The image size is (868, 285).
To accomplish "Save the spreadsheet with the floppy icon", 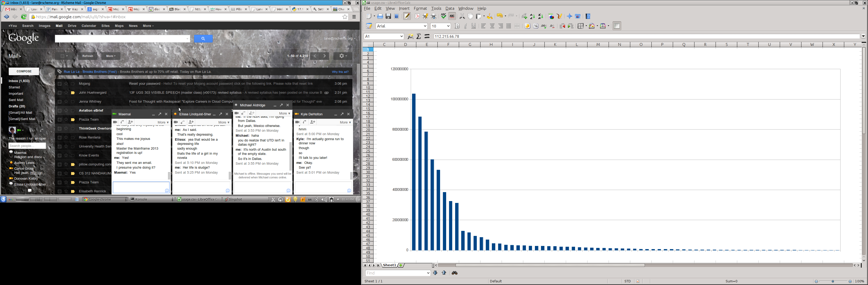I will 389,16.
